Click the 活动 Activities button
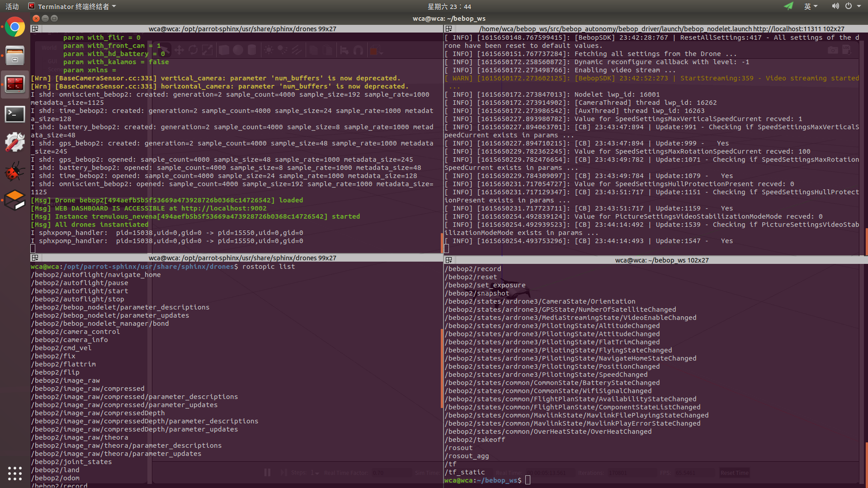The width and height of the screenshot is (868, 488). click(x=12, y=6)
